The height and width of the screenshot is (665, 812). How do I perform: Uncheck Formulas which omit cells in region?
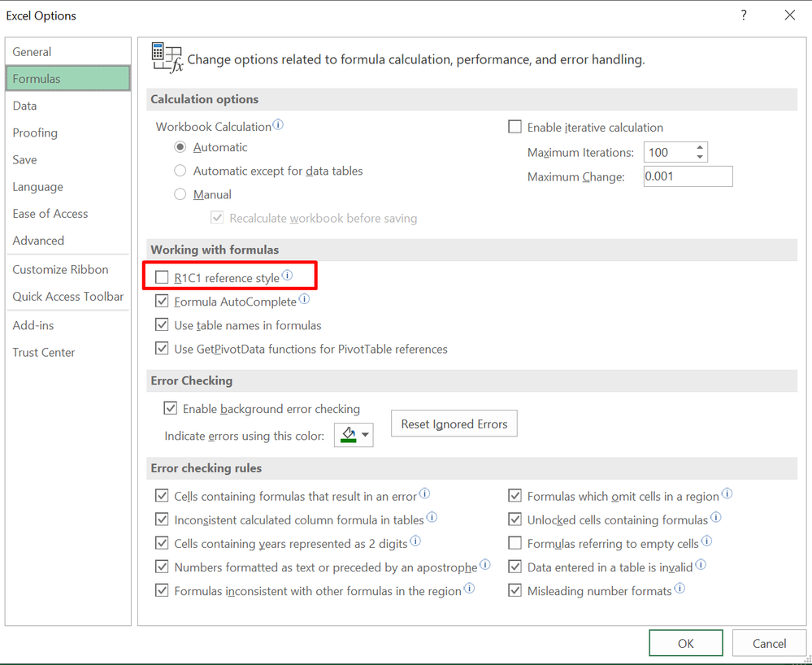(x=515, y=496)
